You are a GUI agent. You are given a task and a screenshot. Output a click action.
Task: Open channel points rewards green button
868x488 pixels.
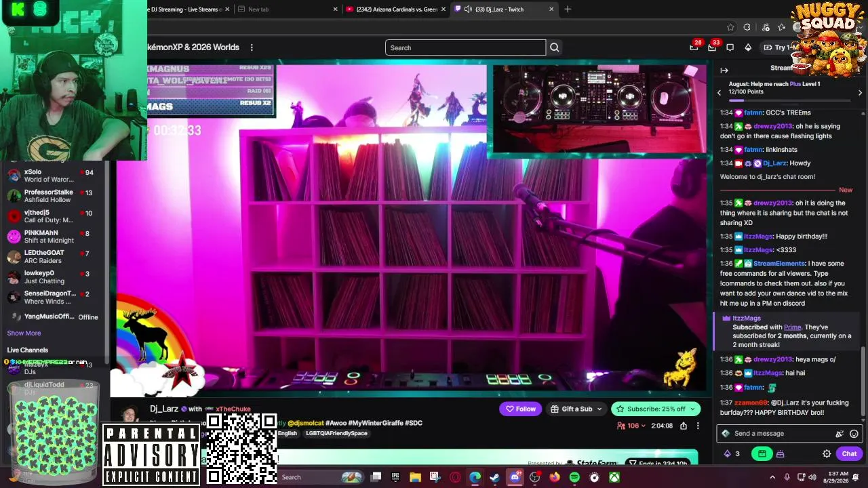762,454
